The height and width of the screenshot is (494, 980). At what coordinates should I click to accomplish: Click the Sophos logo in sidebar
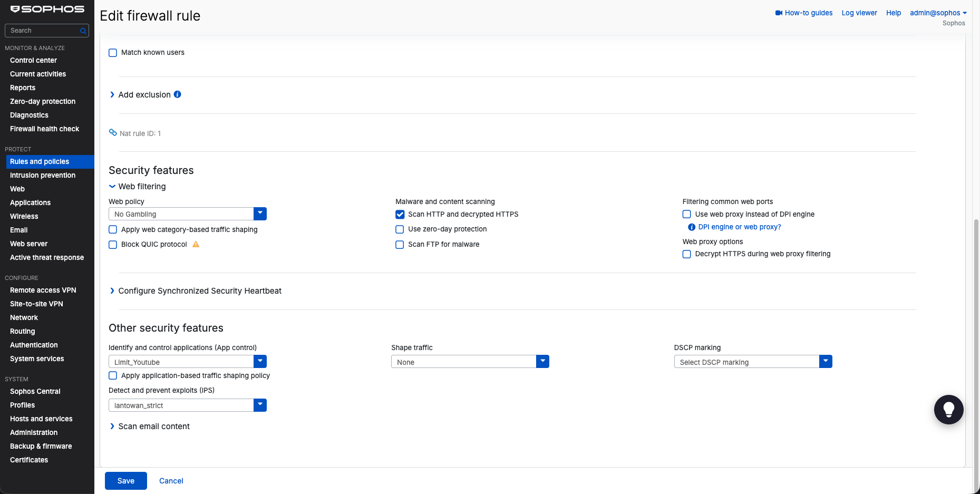[47, 9]
